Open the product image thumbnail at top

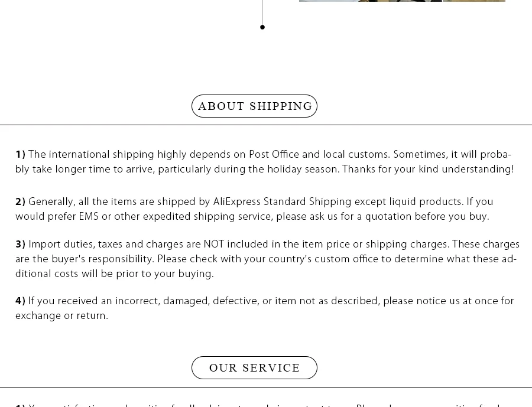402,1
